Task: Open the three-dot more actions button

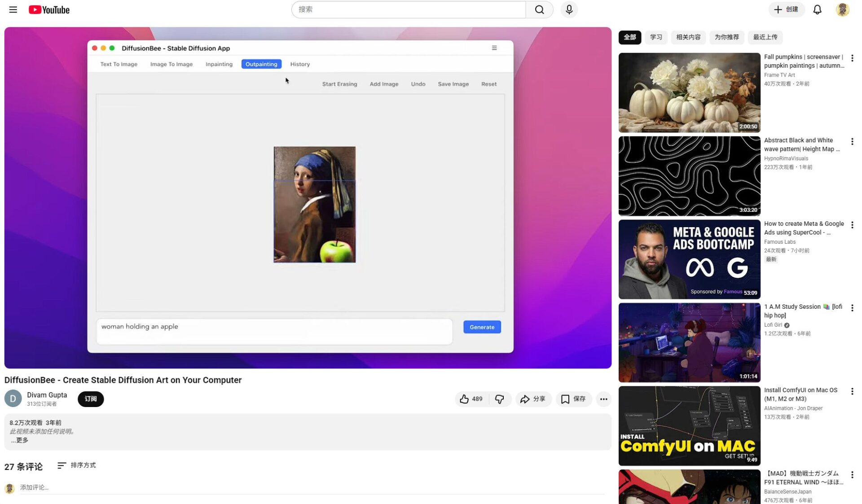Action: (x=603, y=399)
